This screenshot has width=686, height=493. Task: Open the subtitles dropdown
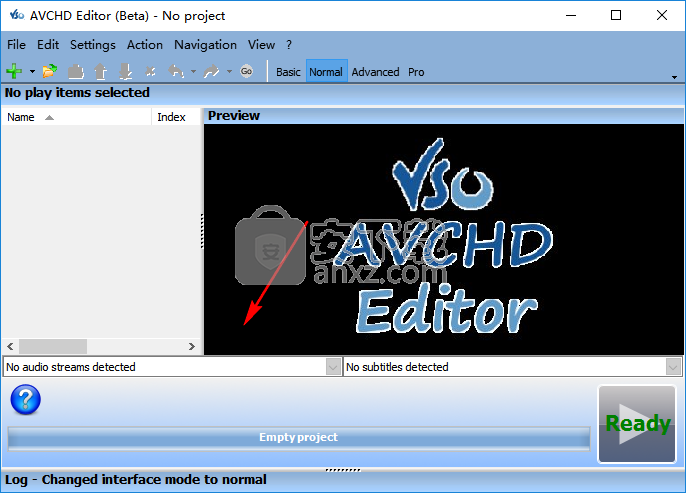(x=673, y=367)
